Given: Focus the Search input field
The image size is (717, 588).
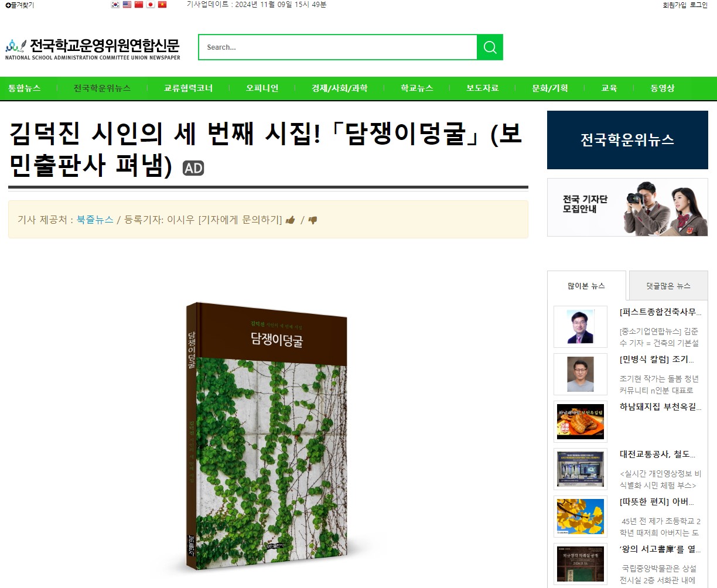Looking at the screenshot, I should coord(338,47).
